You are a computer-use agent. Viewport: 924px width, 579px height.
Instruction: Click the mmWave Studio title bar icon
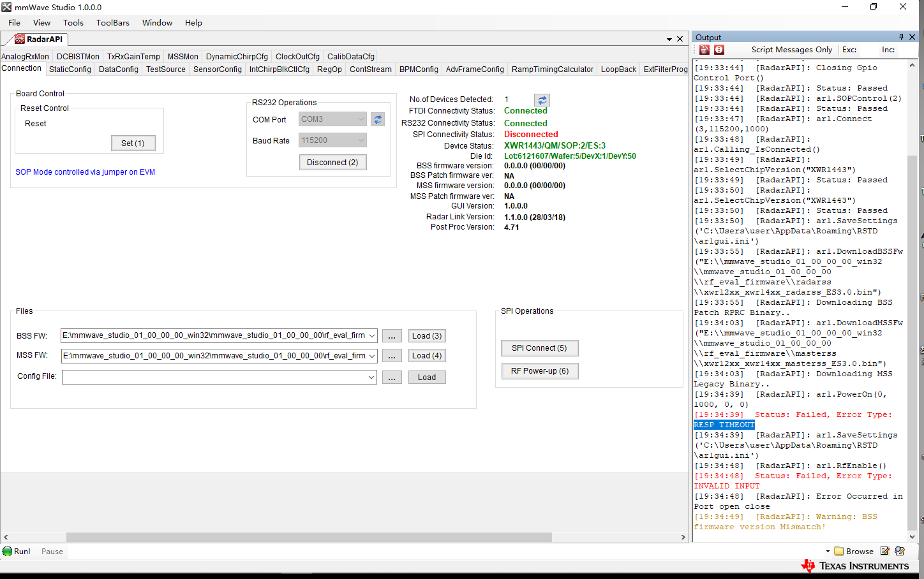[6, 7]
